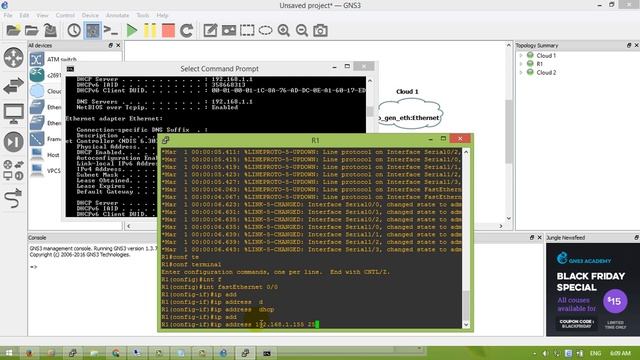Close the Topology Summary panel
The width and height of the screenshot is (640, 360).
tap(636, 45)
